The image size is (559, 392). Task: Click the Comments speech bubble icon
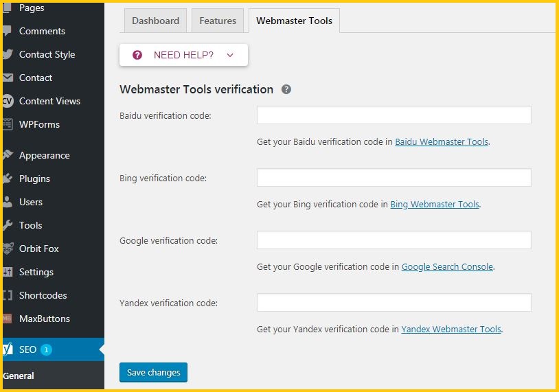pyautogui.click(x=7, y=31)
